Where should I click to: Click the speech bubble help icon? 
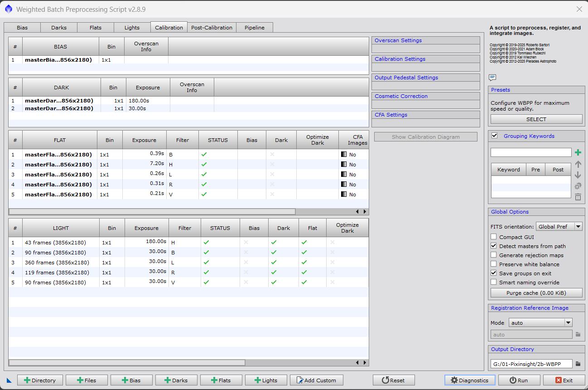pyautogui.click(x=493, y=78)
